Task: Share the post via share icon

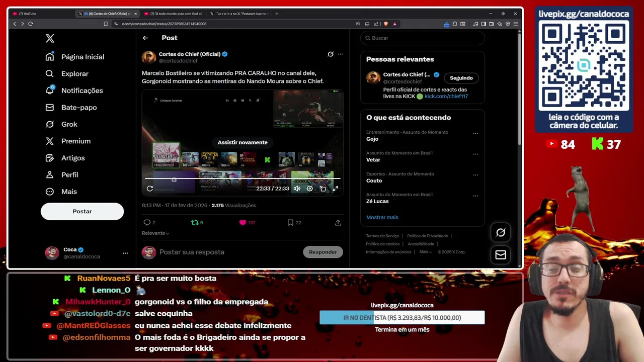Action: (x=338, y=222)
